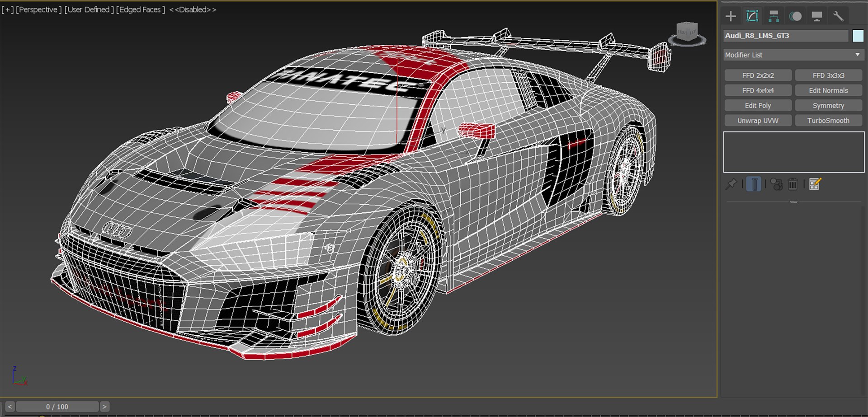Open the Display command panel tab
Screen dimensions: 868x417
(817, 16)
